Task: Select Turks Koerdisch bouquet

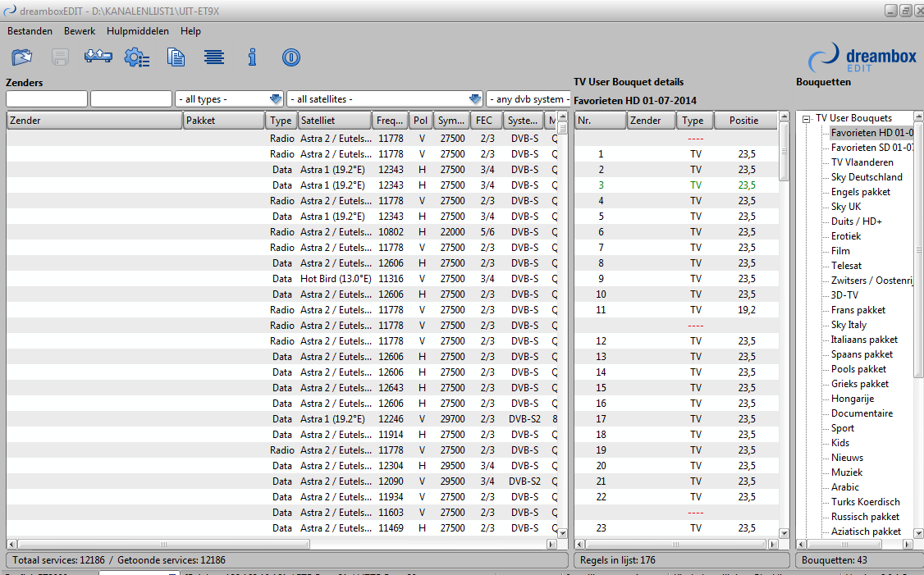Action: click(x=865, y=502)
